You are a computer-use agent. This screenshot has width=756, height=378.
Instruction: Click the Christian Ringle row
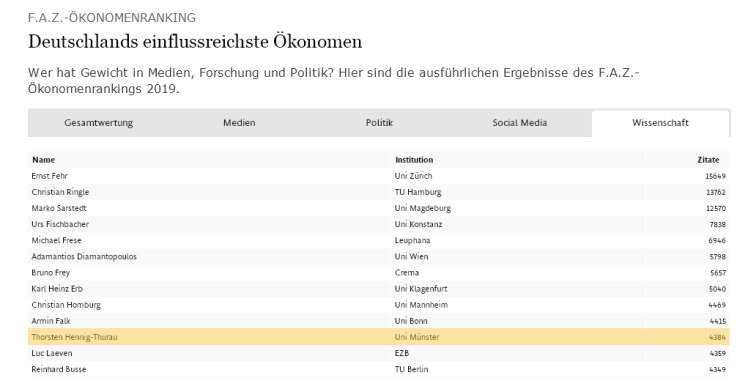[x=379, y=192]
